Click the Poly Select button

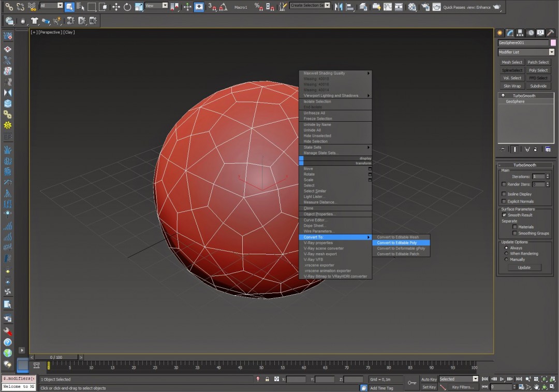pyautogui.click(x=538, y=70)
